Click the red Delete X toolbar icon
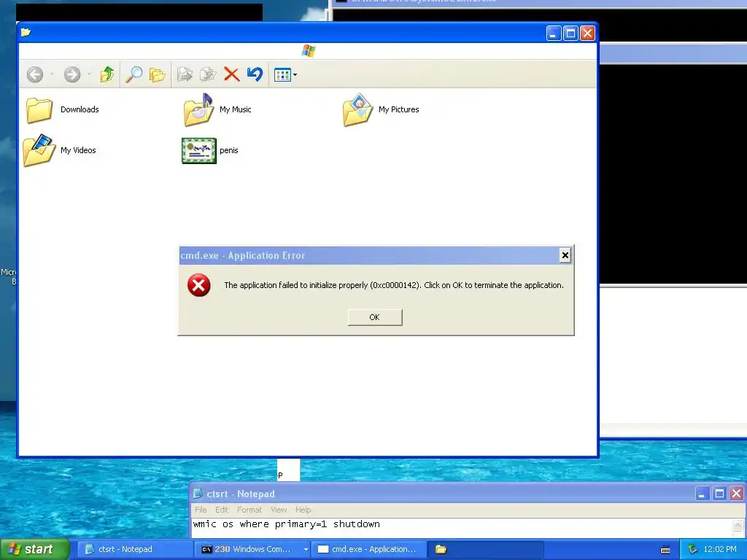This screenshot has height=560, width=747. click(x=231, y=74)
